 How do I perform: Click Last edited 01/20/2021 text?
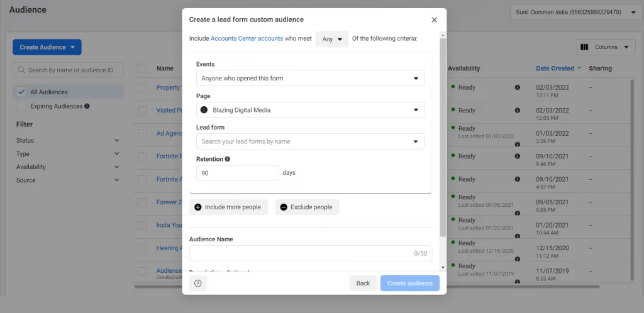tap(486, 228)
